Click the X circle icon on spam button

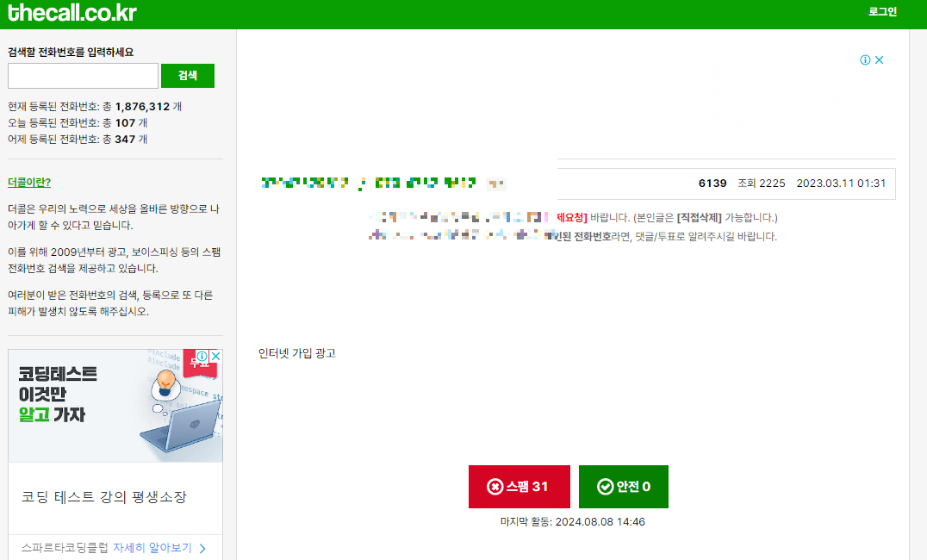pyautogui.click(x=495, y=487)
